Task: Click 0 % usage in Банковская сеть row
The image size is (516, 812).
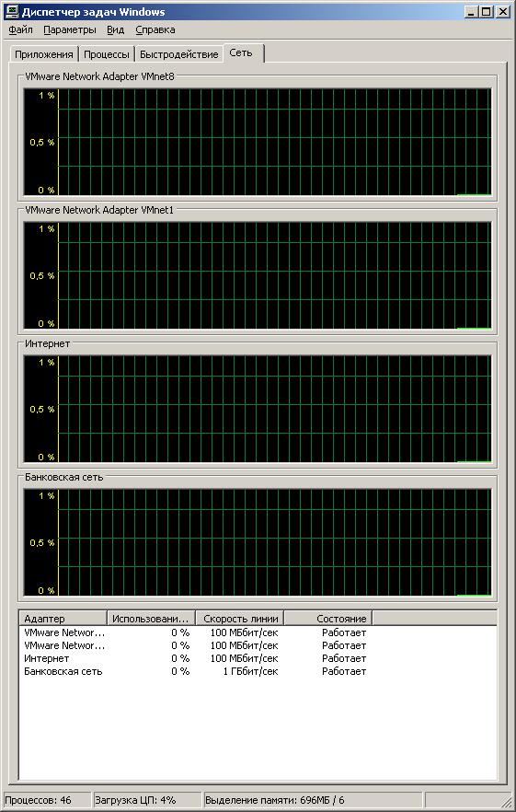Action: 180,672
